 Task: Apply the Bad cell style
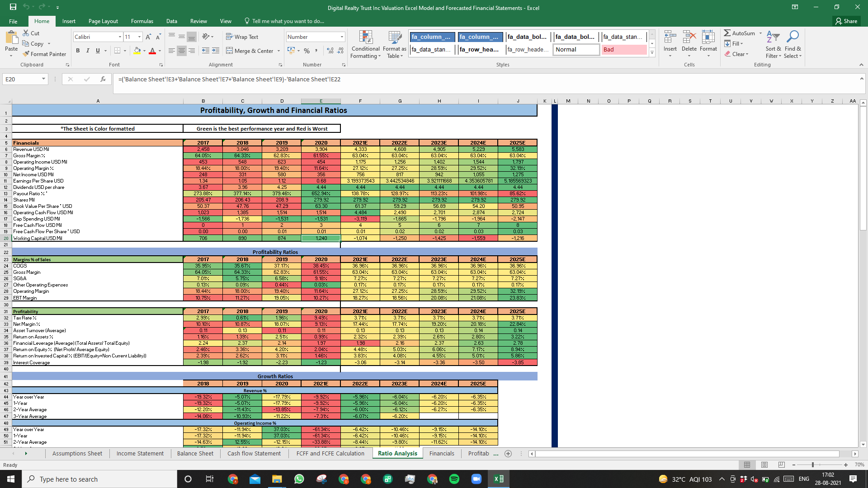click(x=624, y=49)
